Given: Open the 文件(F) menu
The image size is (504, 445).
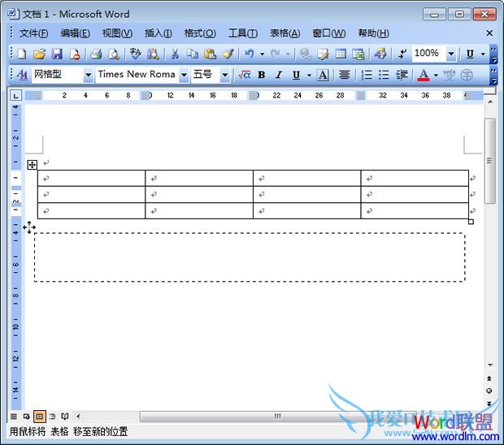Looking at the screenshot, I should click(x=34, y=33).
